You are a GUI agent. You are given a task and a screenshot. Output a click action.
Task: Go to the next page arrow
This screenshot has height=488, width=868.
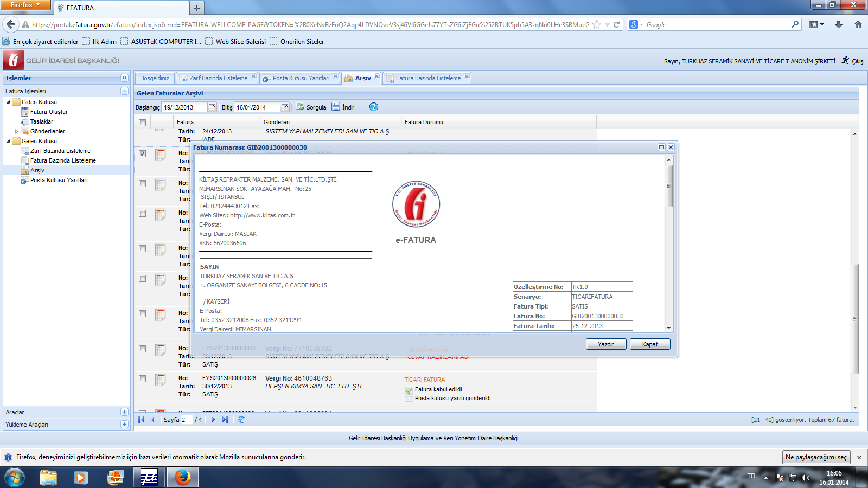[x=213, y=420]
